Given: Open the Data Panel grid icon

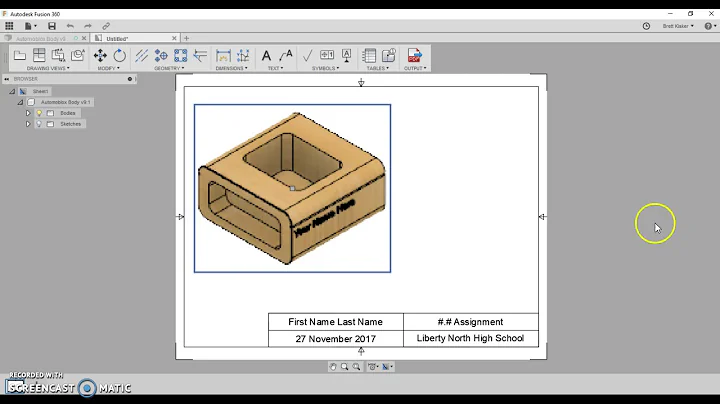Looking at the screenshot, I should point(9,26).
